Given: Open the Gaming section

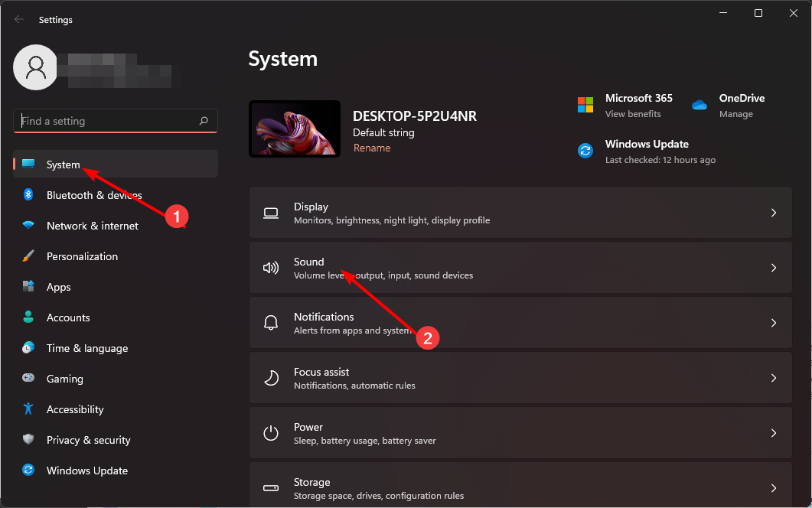Looking at the screenshot, I should pyautogui.click(x=64, y=378).
